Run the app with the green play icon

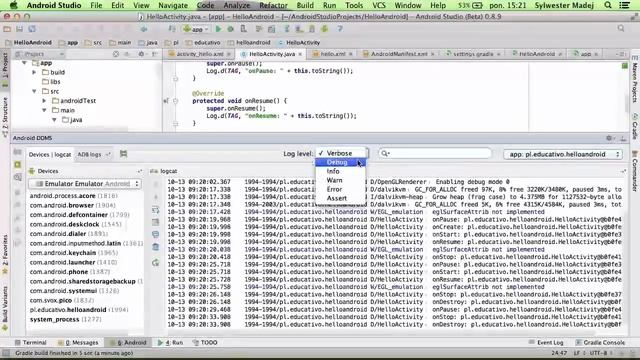point(218,29)
